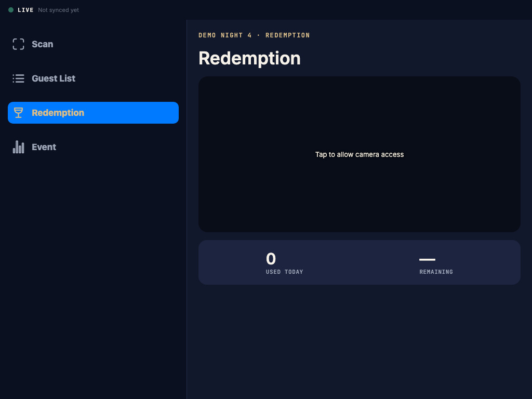Click the green LIVE status dot
532x399 pixels.
coord(11,10)
